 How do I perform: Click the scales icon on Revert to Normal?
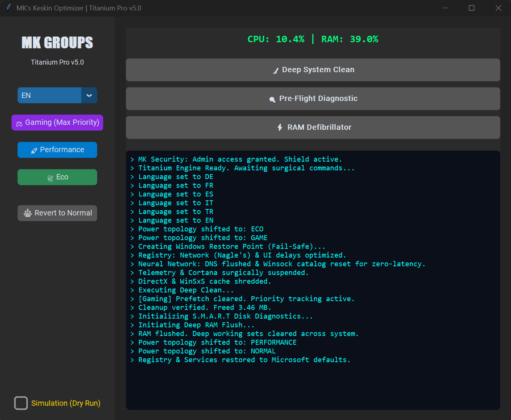tap(28, 213)
